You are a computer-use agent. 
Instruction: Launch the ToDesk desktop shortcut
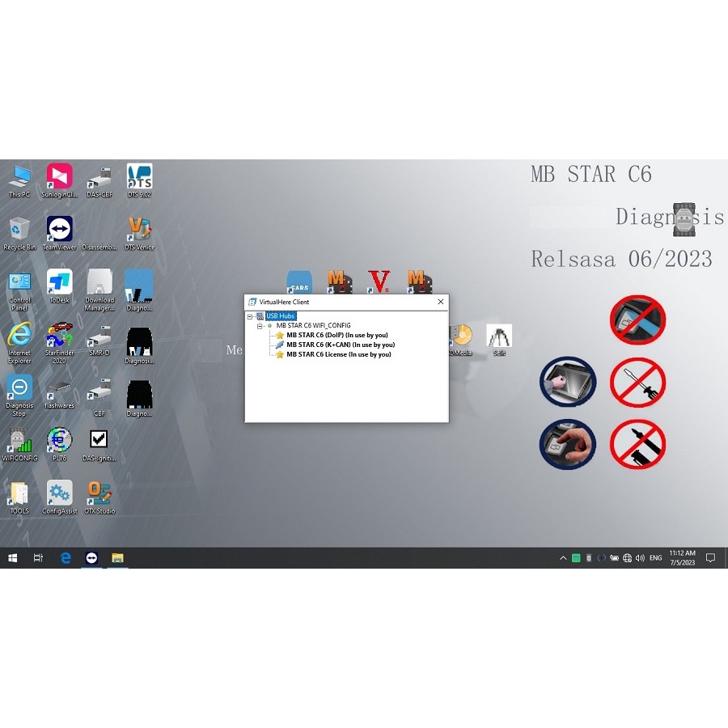click(59, 286)
